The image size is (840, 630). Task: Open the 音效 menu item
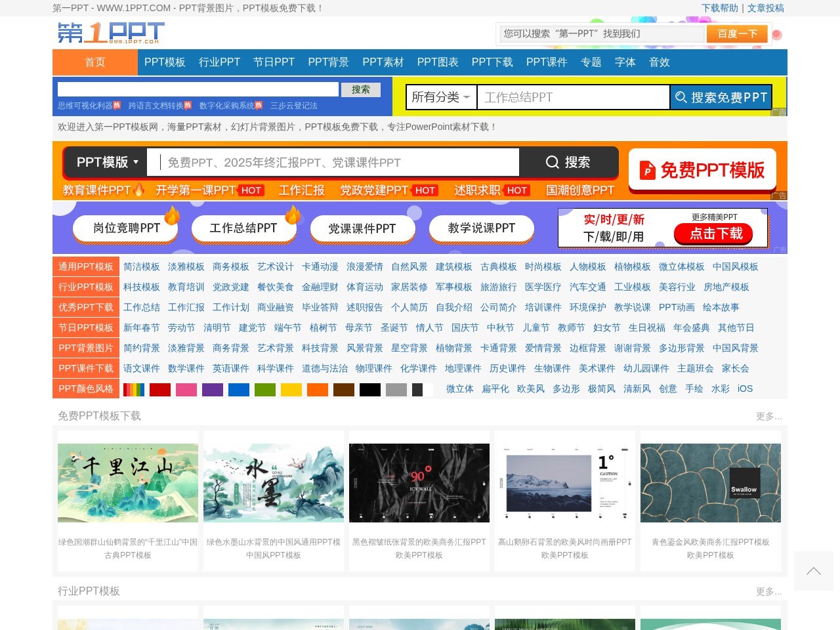[x=659, y=62]
